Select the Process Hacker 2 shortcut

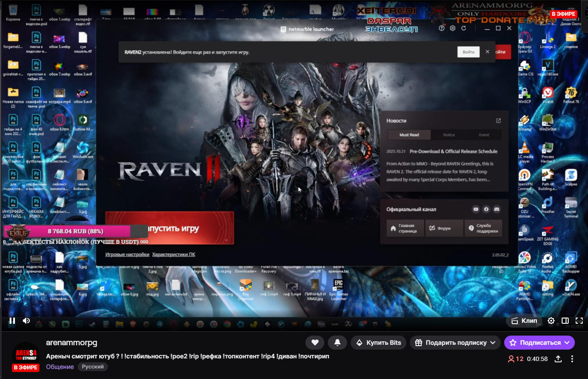pos(547,152)
